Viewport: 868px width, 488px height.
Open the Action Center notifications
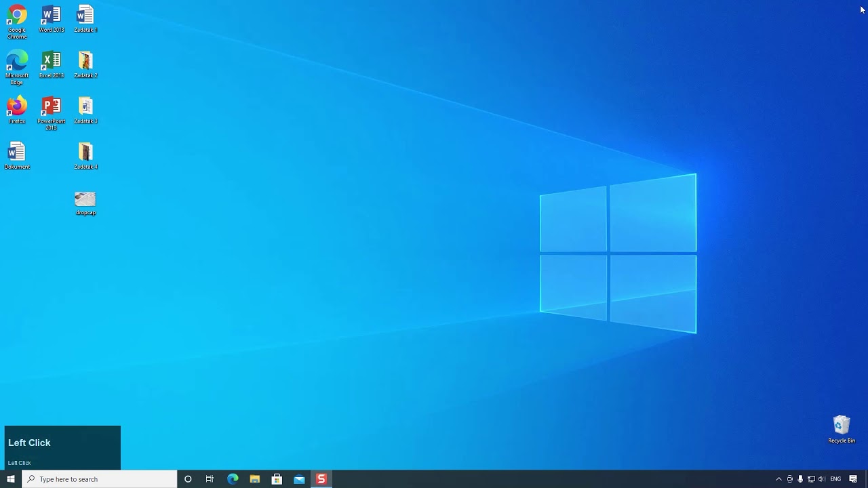pyautogui.click(x=853, y=479)
